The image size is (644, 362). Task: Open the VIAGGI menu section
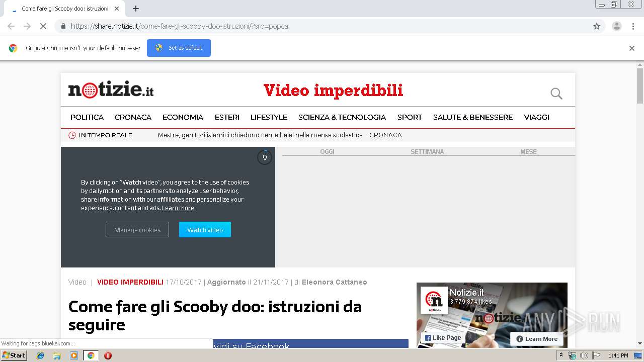point(536,117)
